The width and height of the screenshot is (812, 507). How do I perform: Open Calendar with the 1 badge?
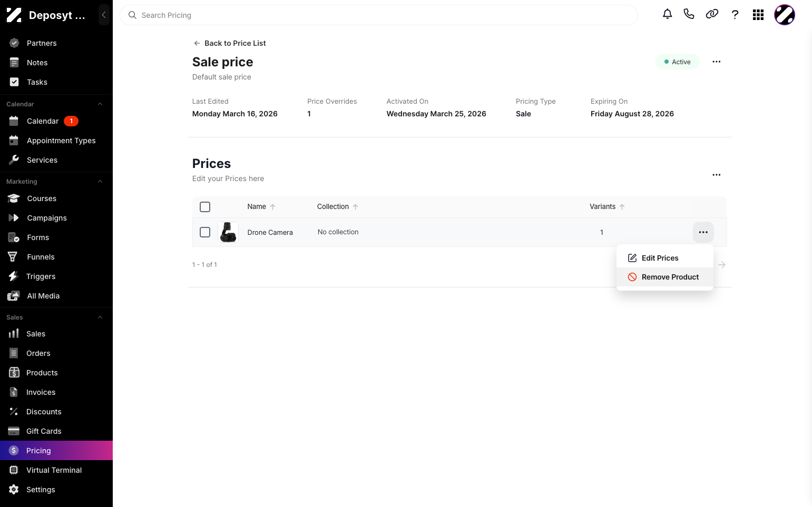click(x=56, y=121)
